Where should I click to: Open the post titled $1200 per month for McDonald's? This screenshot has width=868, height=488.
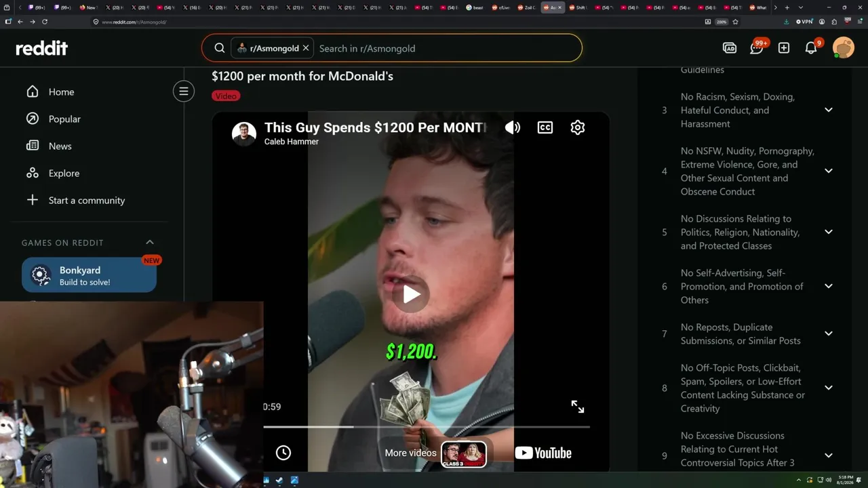tap(302, 76)
